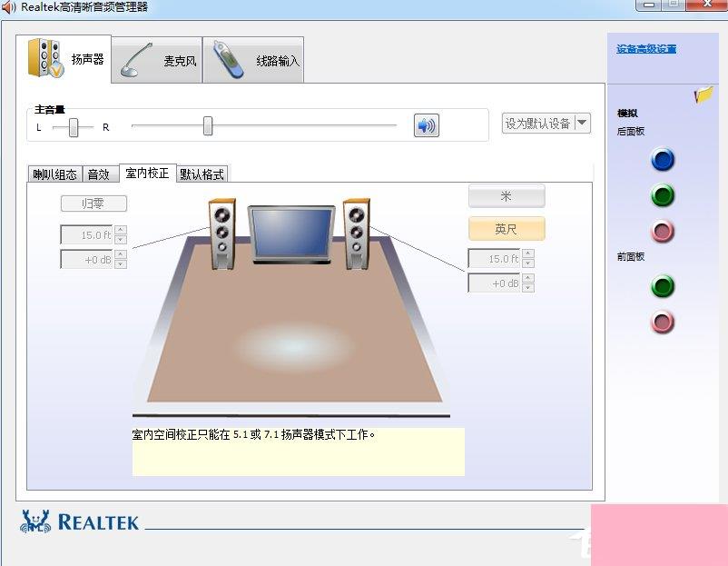Open the 设备高级设置 advanced settings link
This screenshot has height=566, width=728.
tap(646, 49)
